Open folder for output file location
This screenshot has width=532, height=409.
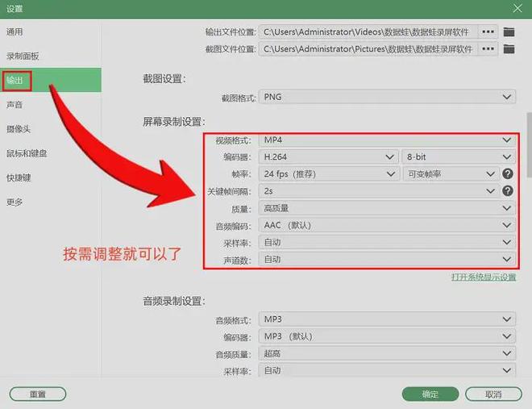(509, 32)
